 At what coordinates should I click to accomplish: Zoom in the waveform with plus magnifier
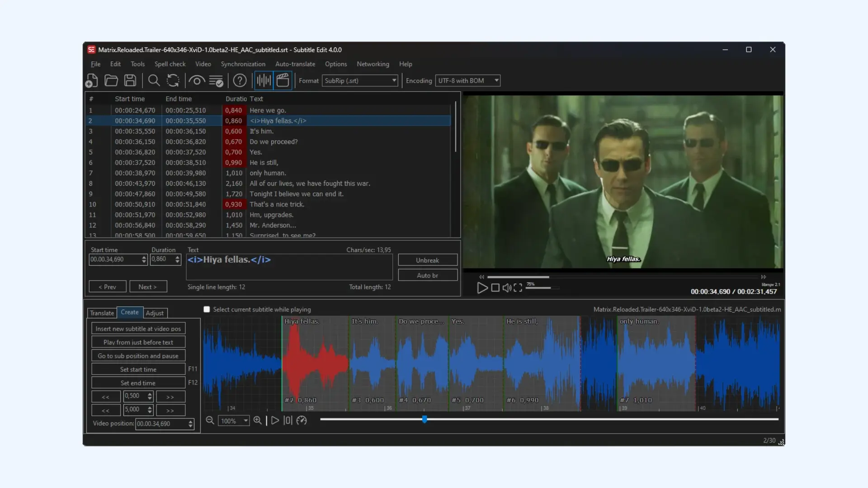(x=258, y=420)
